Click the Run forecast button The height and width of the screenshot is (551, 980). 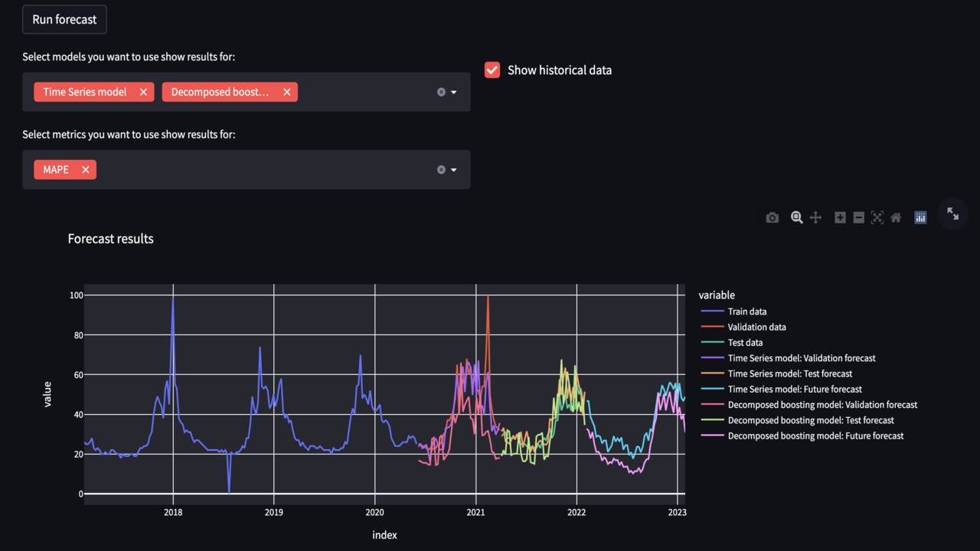(64, 20)
